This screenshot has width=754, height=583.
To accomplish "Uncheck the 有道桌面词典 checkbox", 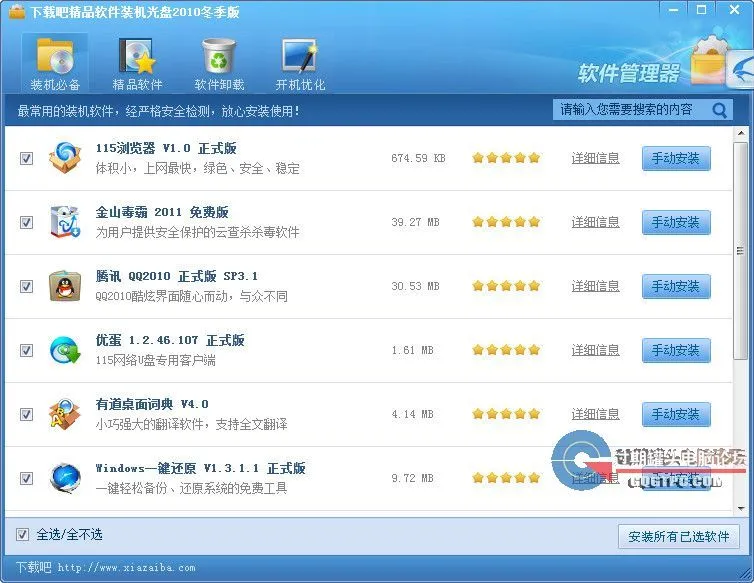I will tap(26, 414).
